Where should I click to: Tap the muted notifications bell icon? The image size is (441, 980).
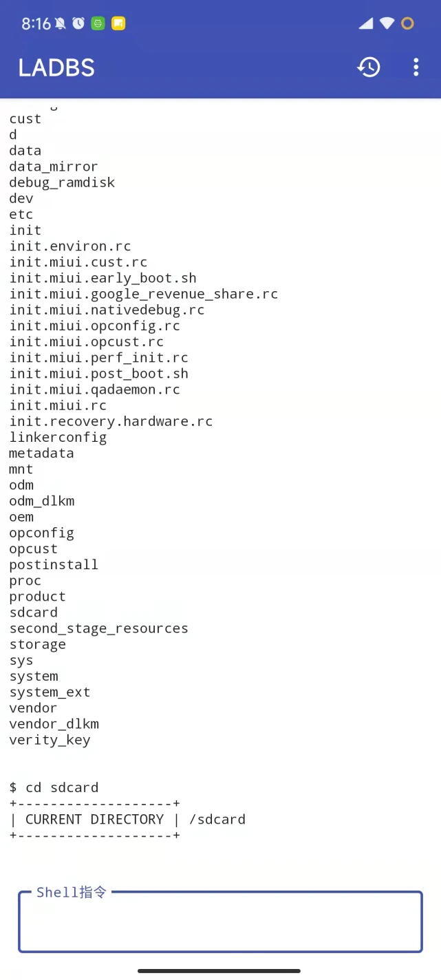coord(61,23)
